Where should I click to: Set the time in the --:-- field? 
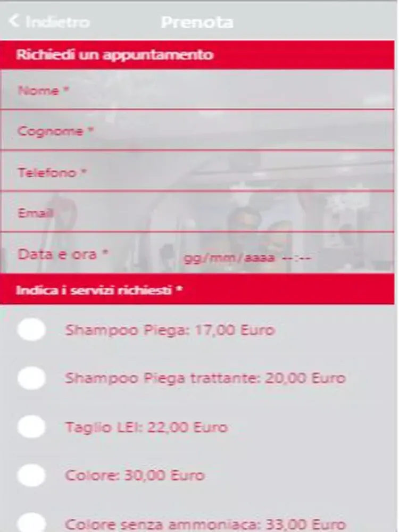[x=296, y=259]
